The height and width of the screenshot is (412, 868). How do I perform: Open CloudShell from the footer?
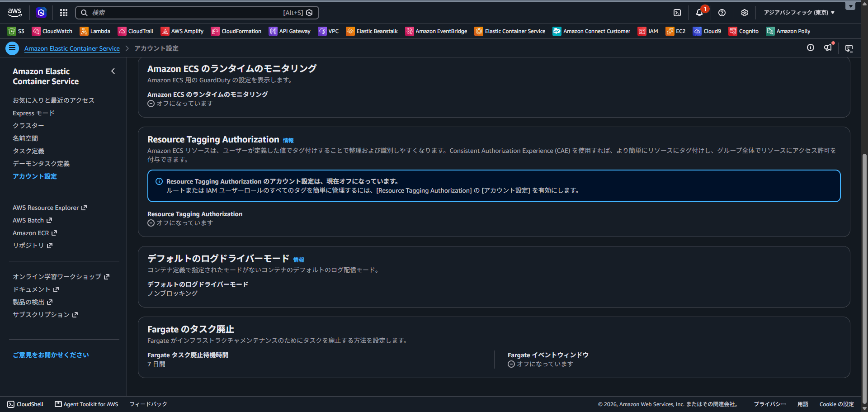point(25,404)
